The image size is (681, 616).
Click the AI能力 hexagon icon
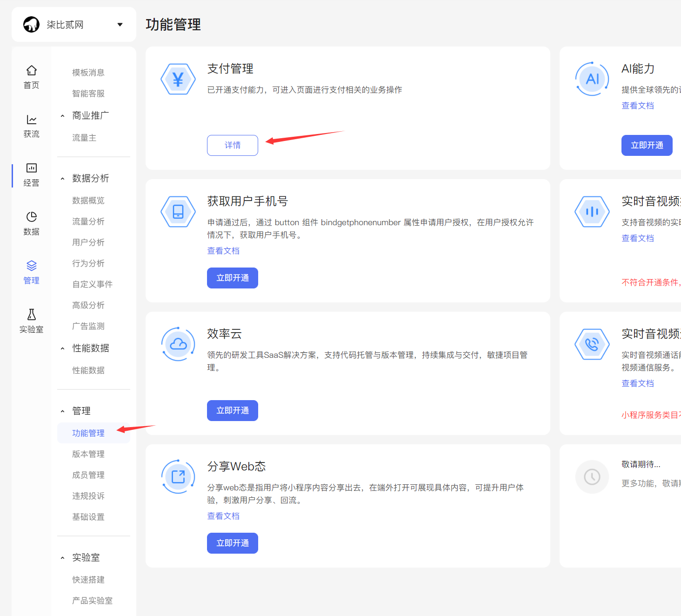tap(592, 79)
